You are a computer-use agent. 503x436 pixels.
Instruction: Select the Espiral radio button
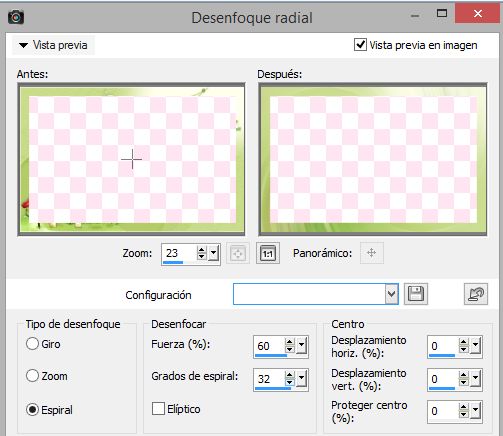(x=32, y=410)
